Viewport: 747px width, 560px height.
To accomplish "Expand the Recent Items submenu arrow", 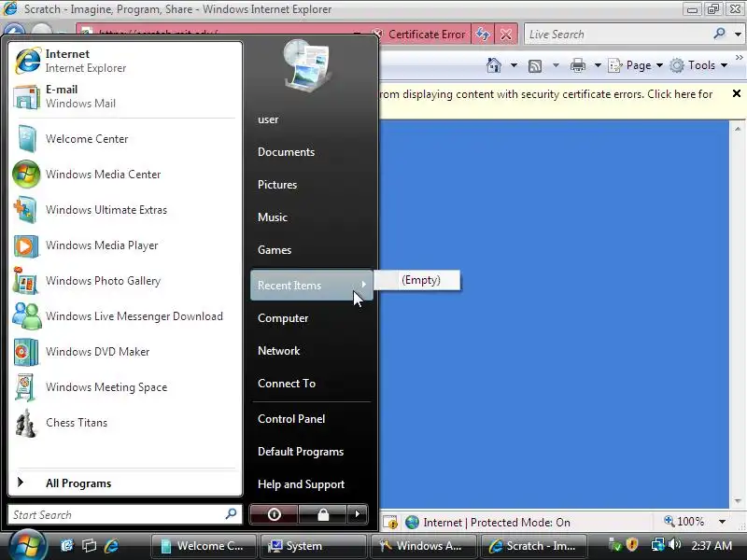I will 363,285.
